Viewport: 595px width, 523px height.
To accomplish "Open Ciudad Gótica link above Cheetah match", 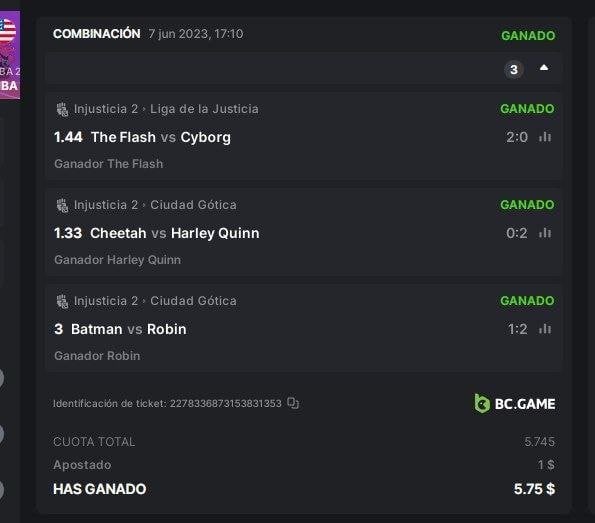I will pos(193,205).
